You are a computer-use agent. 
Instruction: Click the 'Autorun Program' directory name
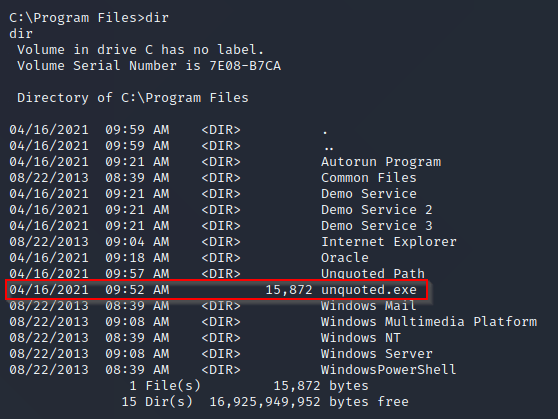tap(381, 162)
